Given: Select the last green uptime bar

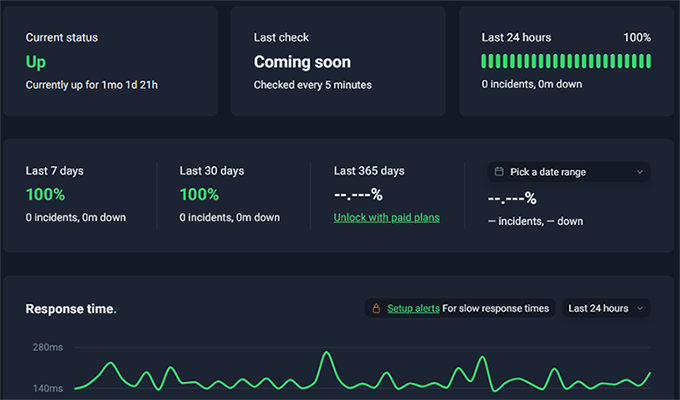Looking at the screenshot, I should [648, 61].
